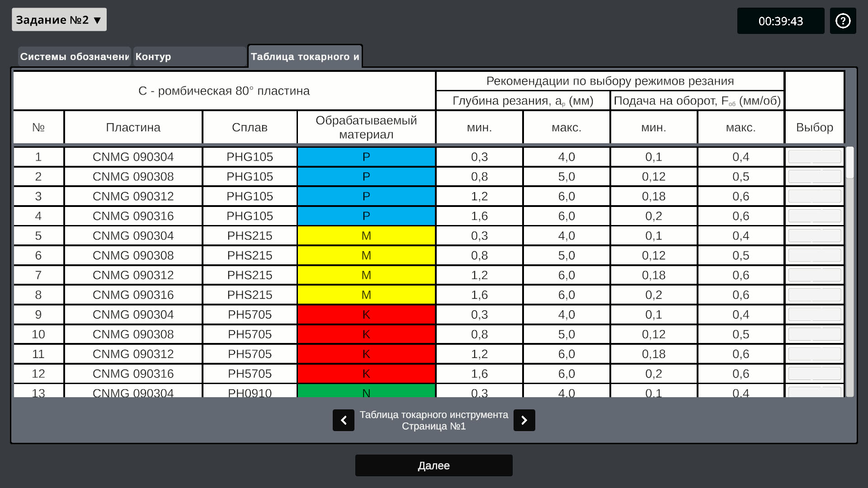Viewport: 868px width, 488px height.
Task: Toggle selection for row 9 CNMG 090304 PH5705
Action: [814, 314]
